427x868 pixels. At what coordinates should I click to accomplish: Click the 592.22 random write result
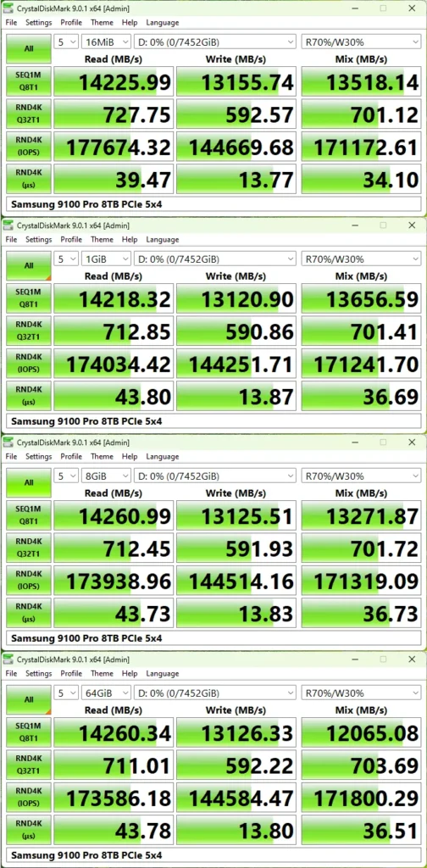pyautogui.click(x=236, y=765)
